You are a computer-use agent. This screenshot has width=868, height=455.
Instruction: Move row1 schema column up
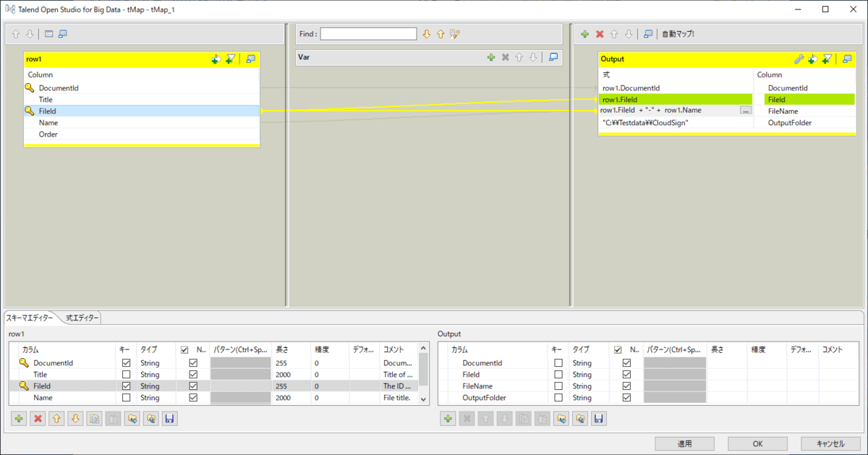(x=56, y=418)
